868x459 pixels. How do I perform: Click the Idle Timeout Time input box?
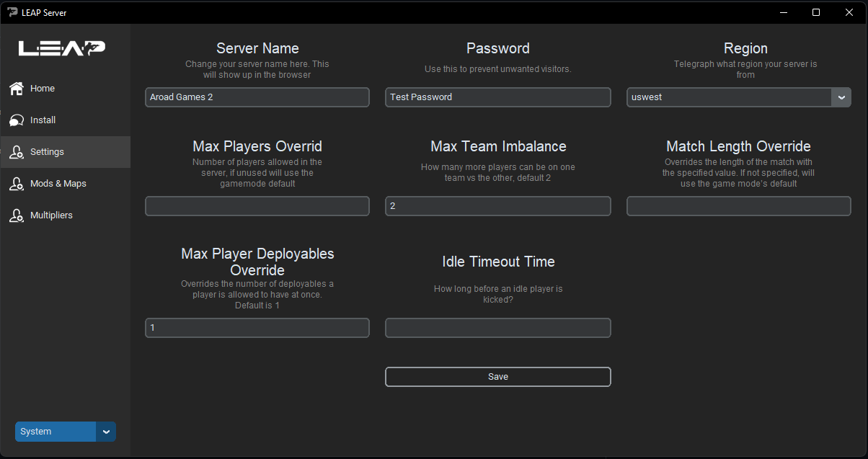click(497, 327)
